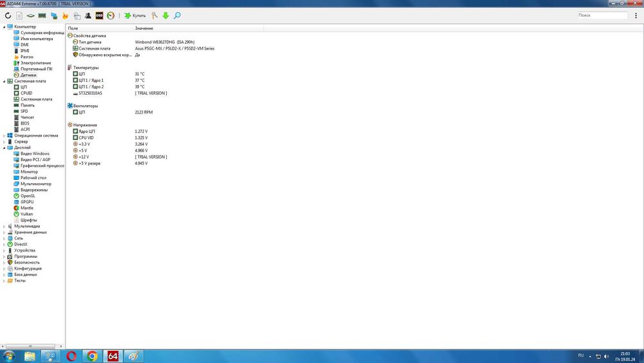The width and height of the screenshot is (644, 363).
Task: Expand the Сервер node
Action: (x=4, y=142)
